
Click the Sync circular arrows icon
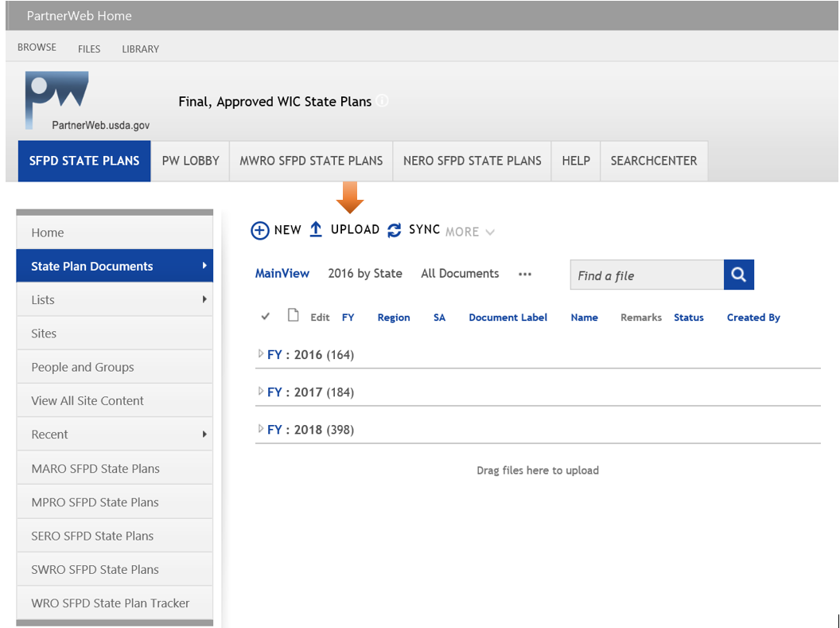395,230
